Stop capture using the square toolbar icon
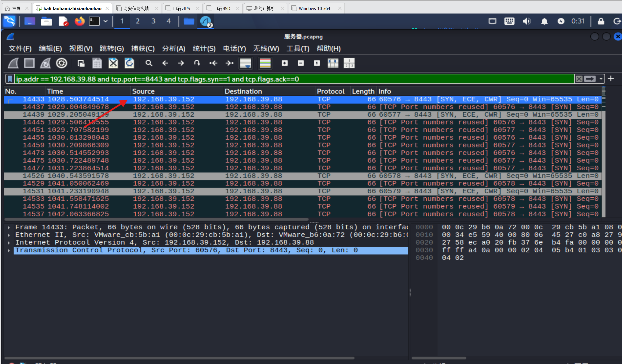The width and height of the screenshot is (622, 364). [29, 63]
